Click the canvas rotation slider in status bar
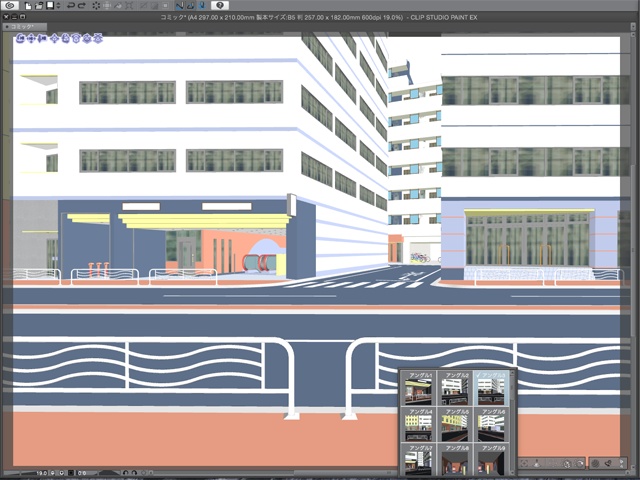The image size is (640, 480). click(105, 473)
